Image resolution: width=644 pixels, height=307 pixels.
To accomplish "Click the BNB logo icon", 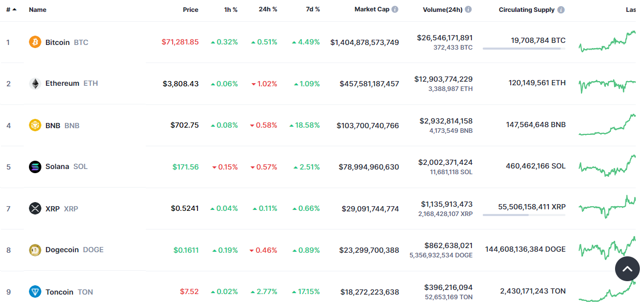I will click(x=35, y=125).
